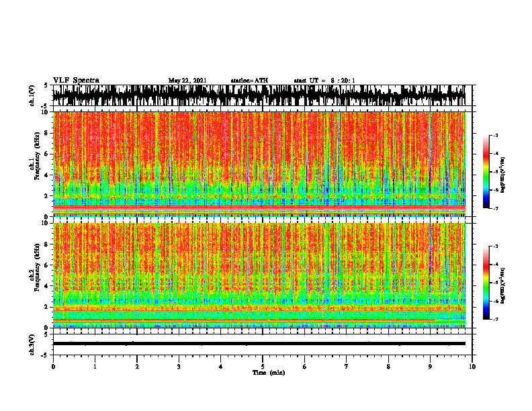Click time axis tick label "4"

[221, 367]
